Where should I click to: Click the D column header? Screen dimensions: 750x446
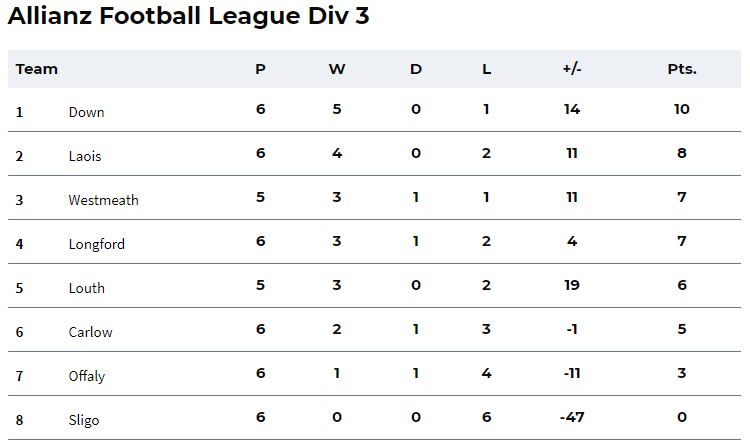pos(416,69)
